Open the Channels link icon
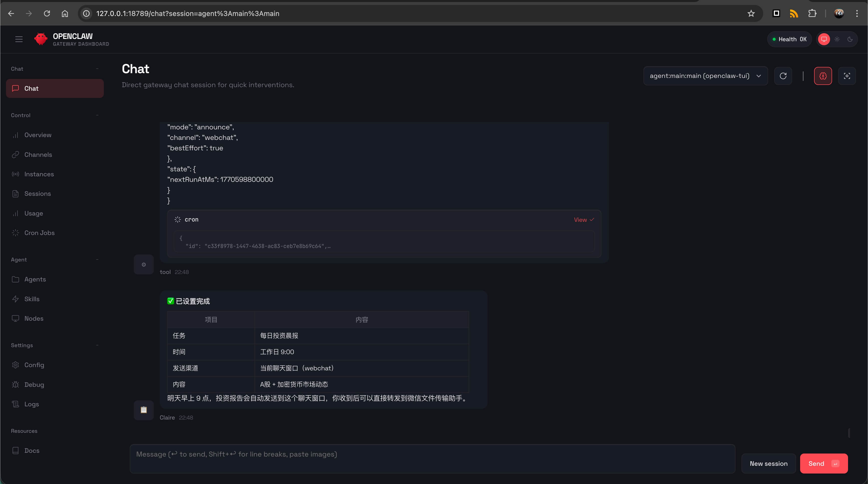This screenshot has height=484, width=868. [x=15, y=155]
